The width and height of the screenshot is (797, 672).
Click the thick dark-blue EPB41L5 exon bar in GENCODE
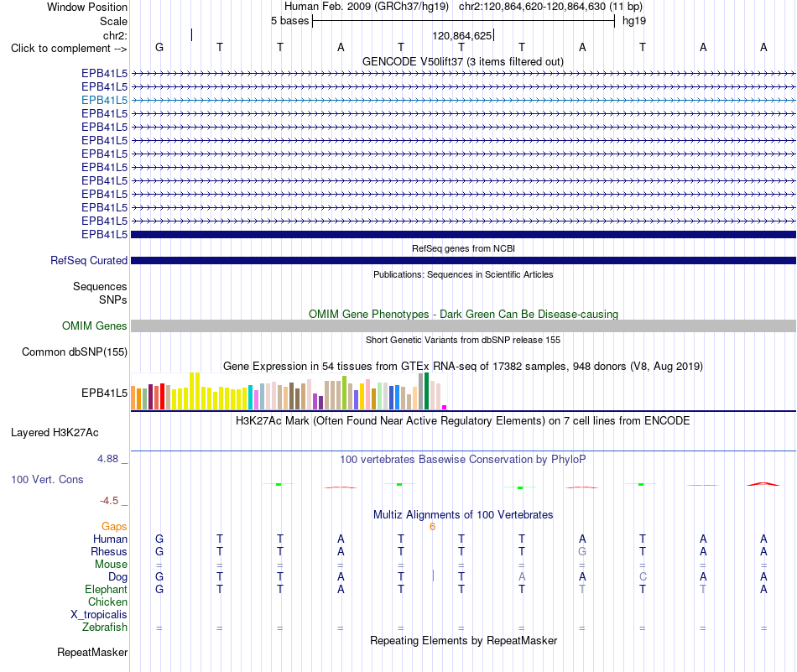pos(463,234)
